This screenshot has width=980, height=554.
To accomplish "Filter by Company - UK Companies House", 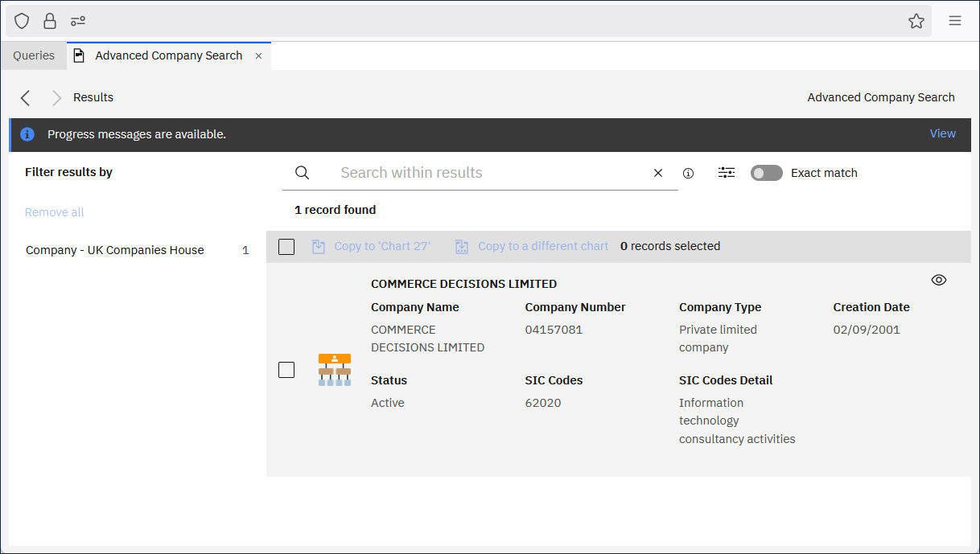I will click(x=138, y=250).
